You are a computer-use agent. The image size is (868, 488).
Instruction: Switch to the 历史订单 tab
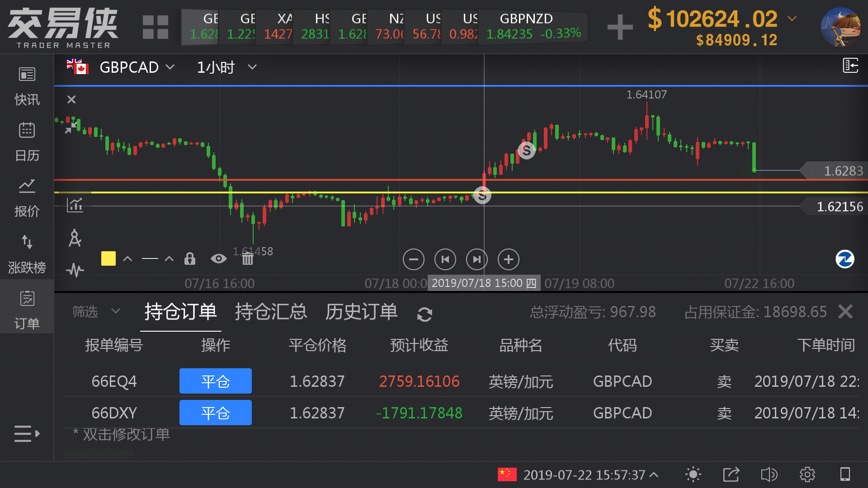click(361, 312)
